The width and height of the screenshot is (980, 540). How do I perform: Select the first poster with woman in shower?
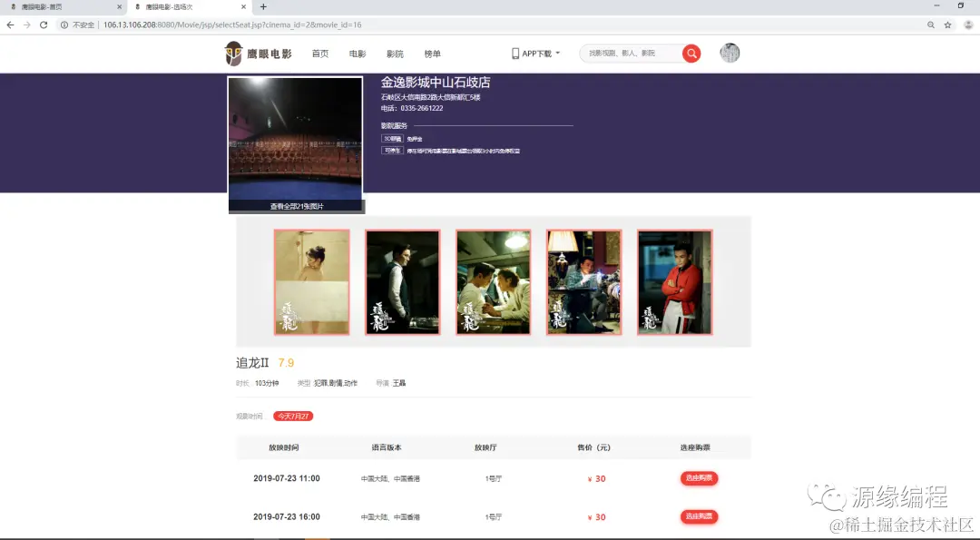[312, 282]
